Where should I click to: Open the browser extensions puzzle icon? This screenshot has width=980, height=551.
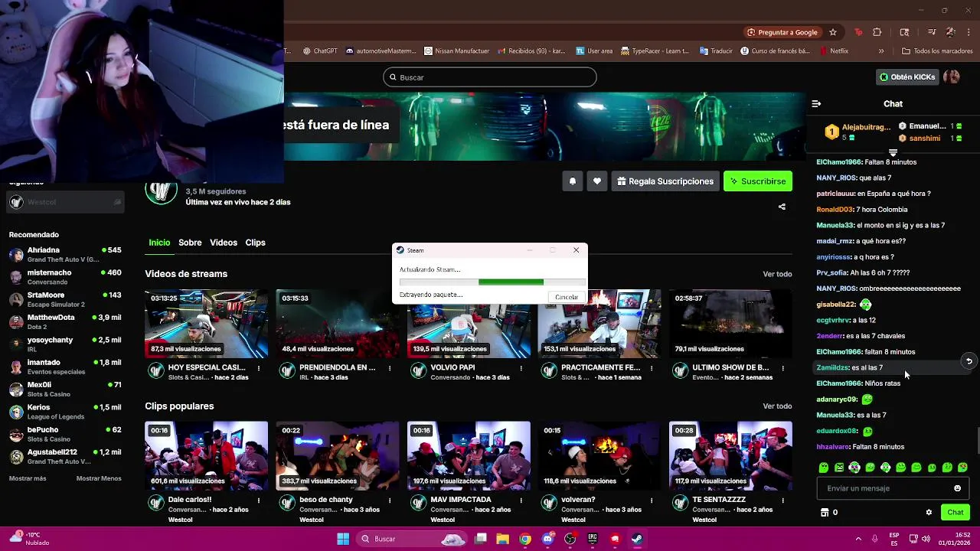point(877,32)
